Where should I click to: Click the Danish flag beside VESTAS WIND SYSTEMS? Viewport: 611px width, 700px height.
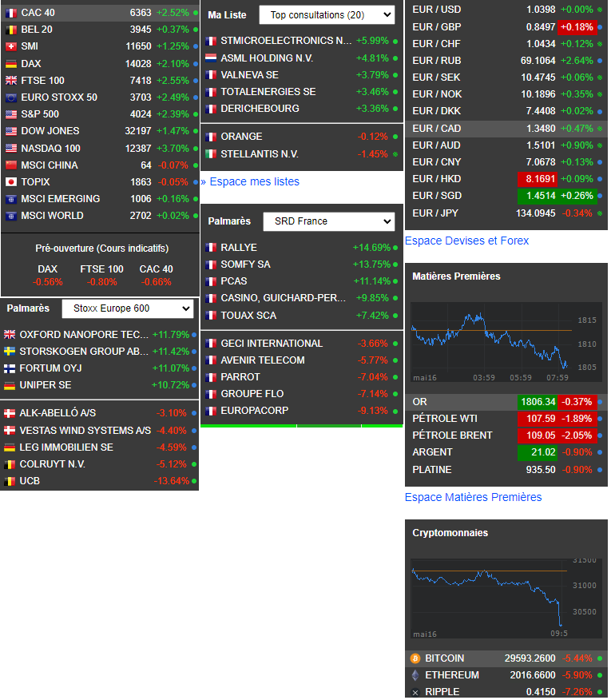[10, 431]
